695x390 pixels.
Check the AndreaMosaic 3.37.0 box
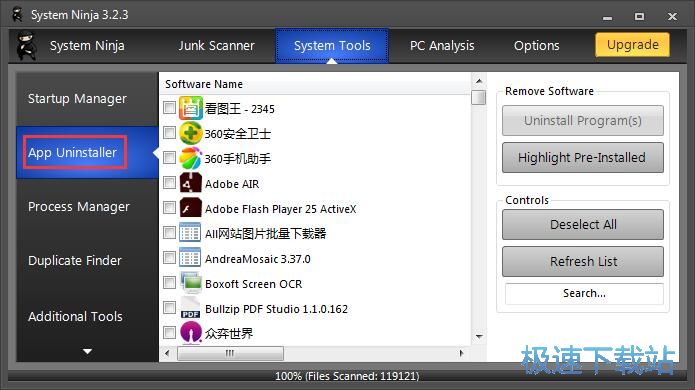[169, 257]
